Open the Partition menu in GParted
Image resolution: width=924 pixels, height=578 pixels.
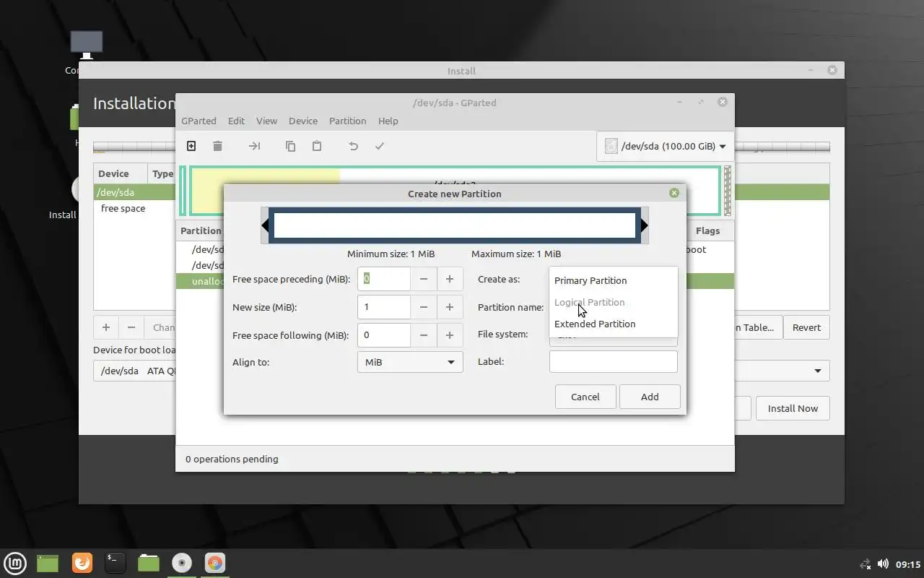pos(347,121)
